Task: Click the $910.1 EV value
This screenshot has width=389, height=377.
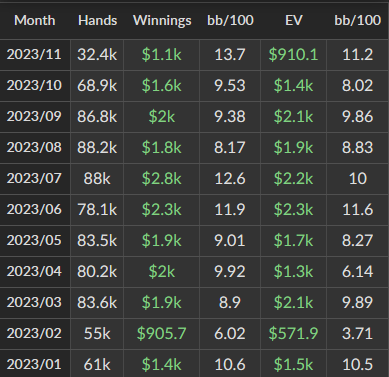Action: [293, 55]
